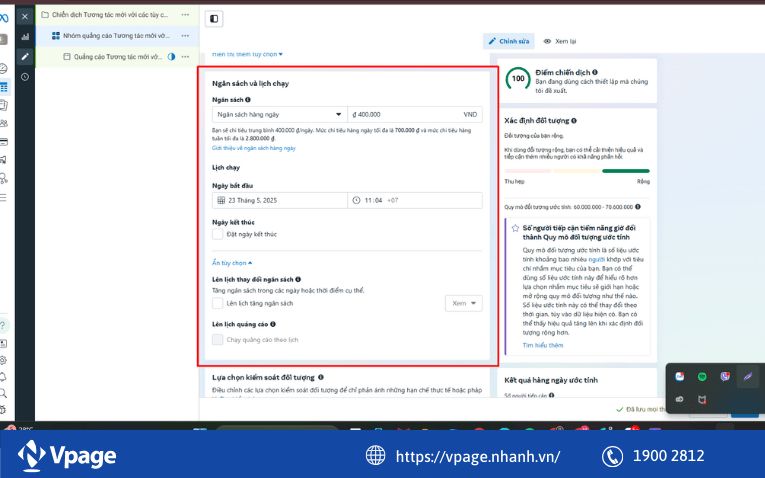
Task: Tick the Lên lịch tăng ngân sách checkbox
Action: point(218,303)
